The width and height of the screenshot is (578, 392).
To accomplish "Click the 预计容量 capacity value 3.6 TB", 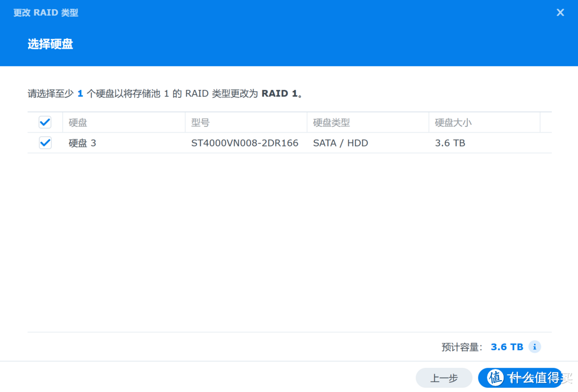I will [x=506, y=347].
